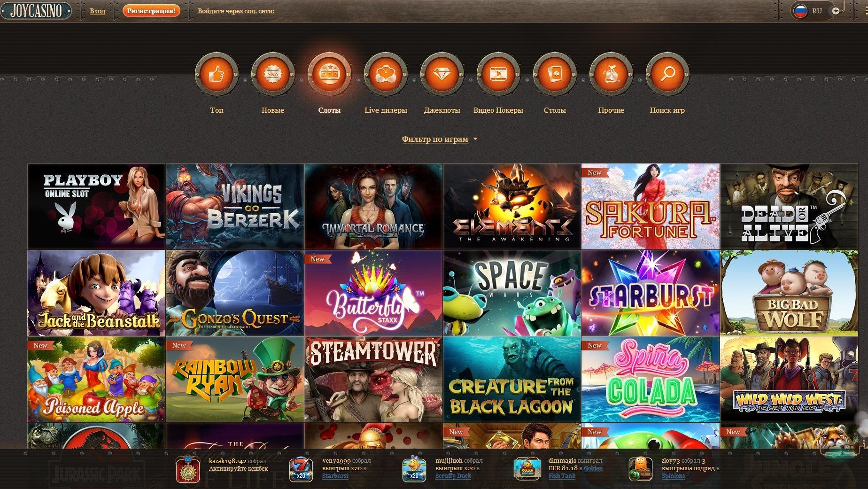Expand the Фильтр по играм dropdown
The image size is (868, 489).
434,139
